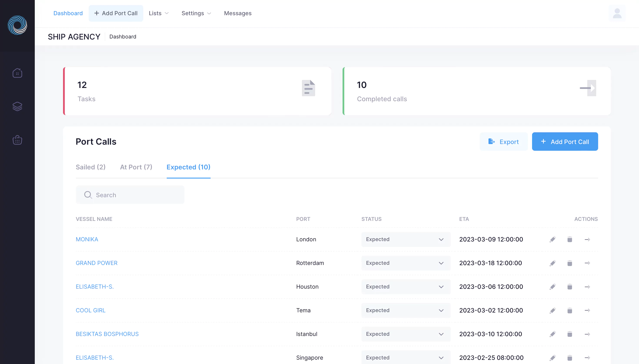Open status dropdown for Istanbul row

[406, 334]
